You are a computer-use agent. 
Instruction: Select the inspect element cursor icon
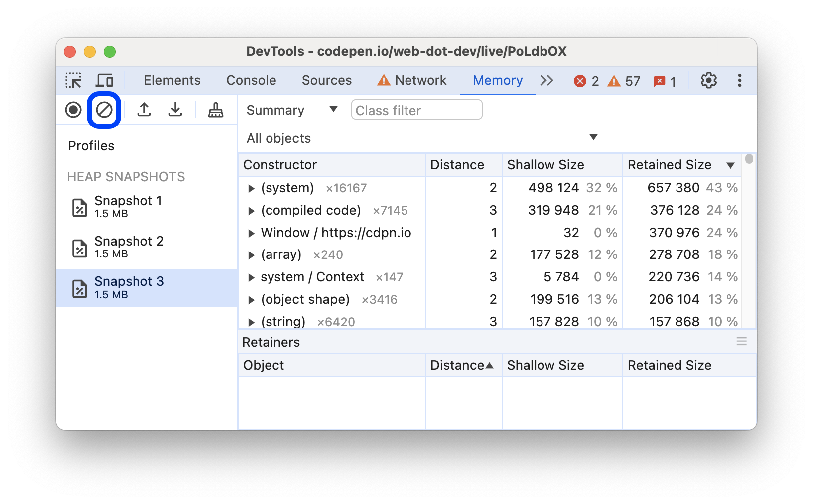pyautogui.click(x=73, y=80)
